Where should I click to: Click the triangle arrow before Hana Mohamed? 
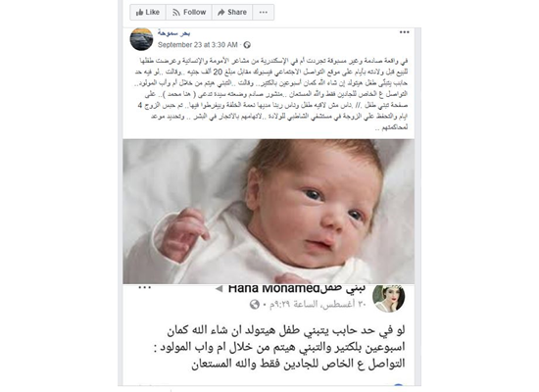point(219,289)
